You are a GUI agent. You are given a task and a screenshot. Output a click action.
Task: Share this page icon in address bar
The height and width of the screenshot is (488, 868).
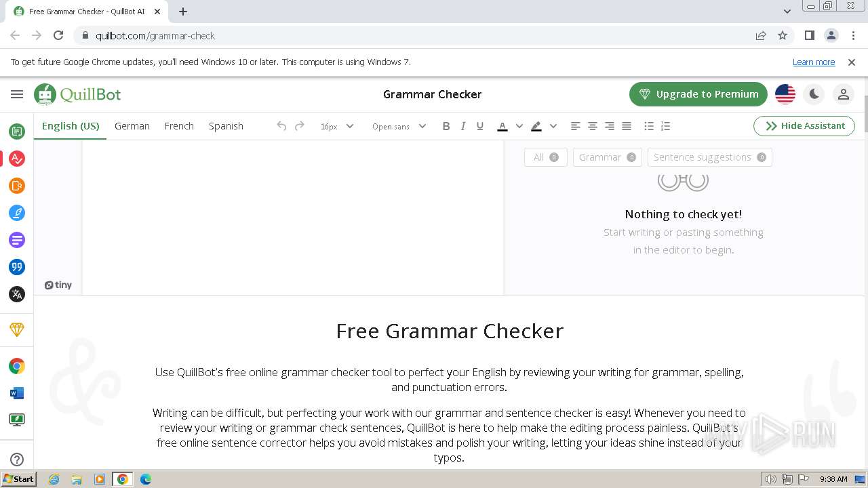(x=761, y=36)
